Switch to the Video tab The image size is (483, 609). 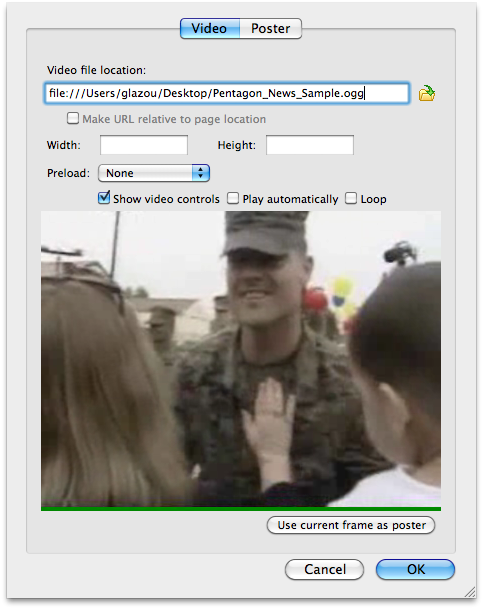tap(210, 28)
